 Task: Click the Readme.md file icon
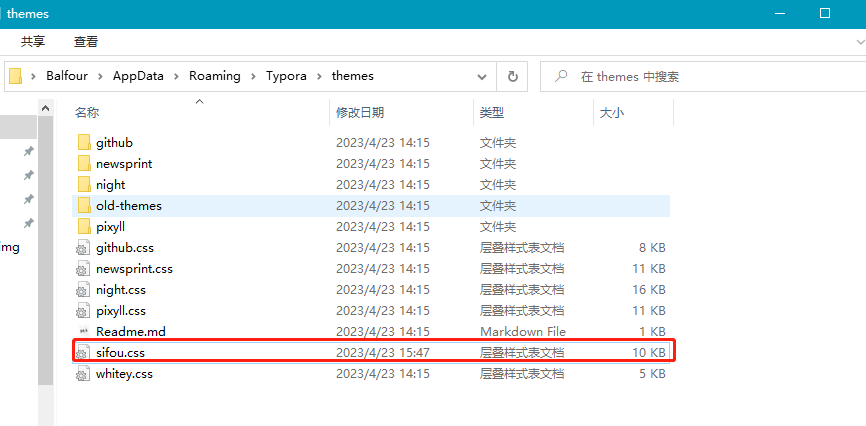[x=83, y=332]
